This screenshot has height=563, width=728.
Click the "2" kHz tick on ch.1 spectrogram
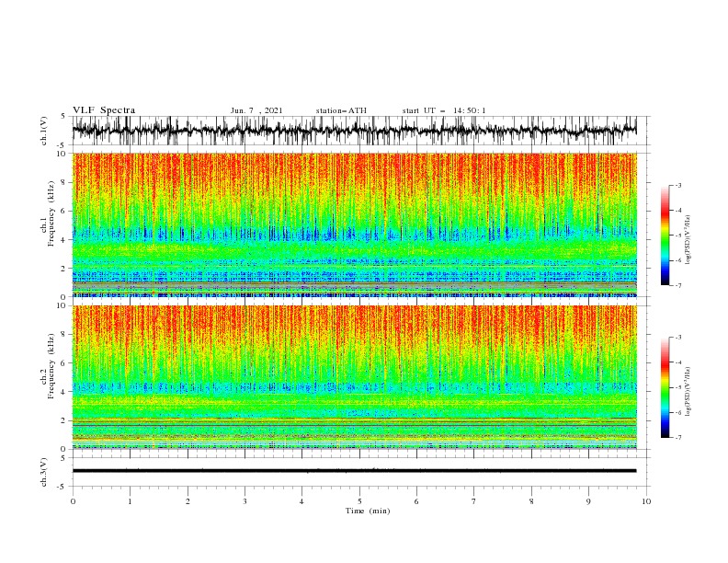(65, 269)
